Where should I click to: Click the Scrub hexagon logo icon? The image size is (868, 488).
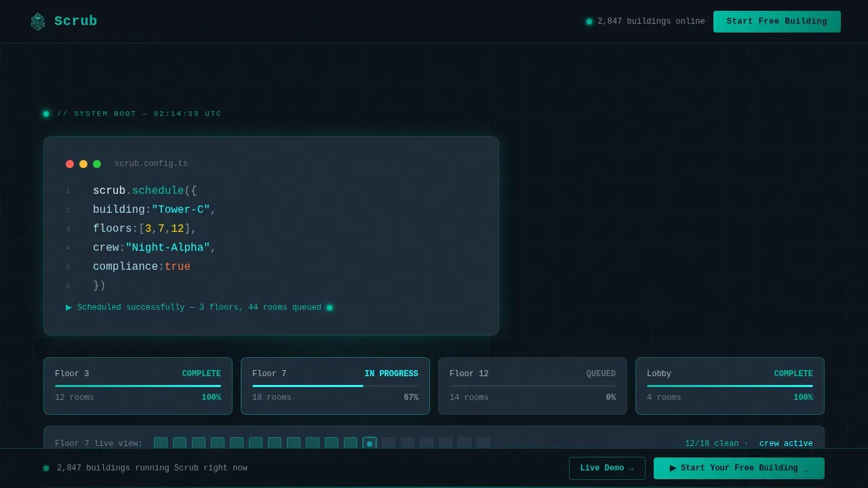tap(38, 22)
